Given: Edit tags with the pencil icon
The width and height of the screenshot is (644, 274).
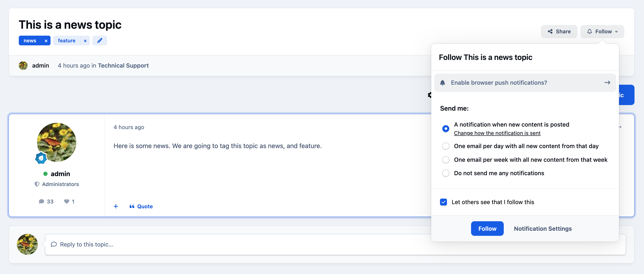Looking at the screenshot, I should coord(99,41).
